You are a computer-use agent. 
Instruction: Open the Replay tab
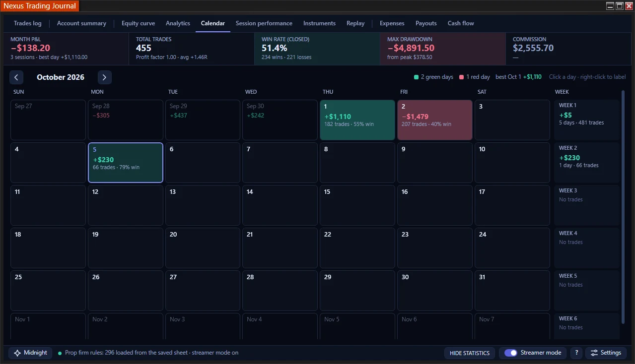tap(355, 23)
